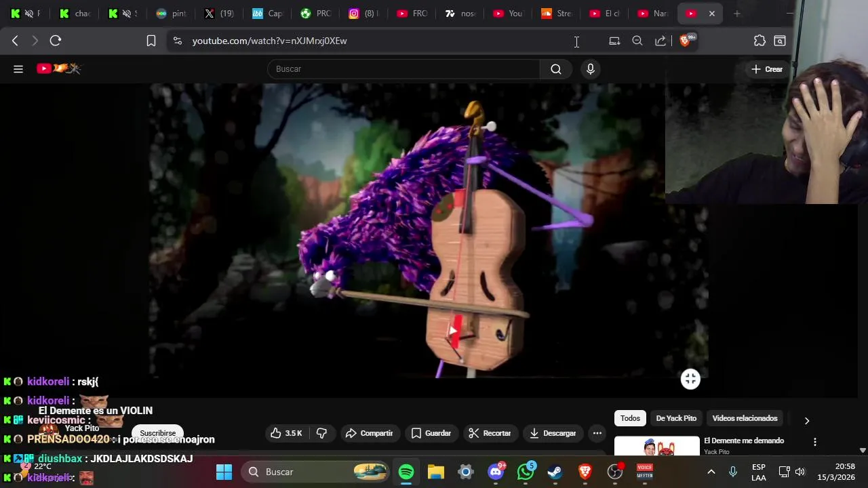Screen dimensions: 868x488
Task: Play the video on the cello player
Action: (x=454, y=331)
